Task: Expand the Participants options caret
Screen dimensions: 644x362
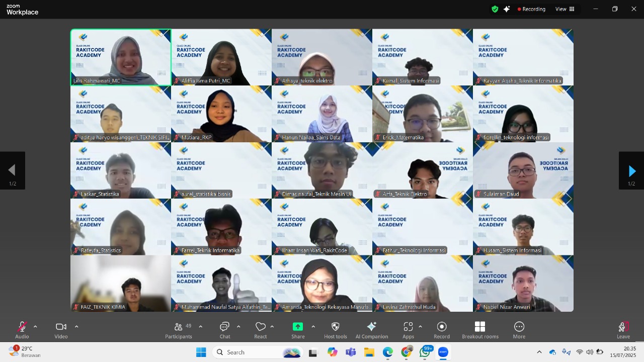Action: (200, 327)
